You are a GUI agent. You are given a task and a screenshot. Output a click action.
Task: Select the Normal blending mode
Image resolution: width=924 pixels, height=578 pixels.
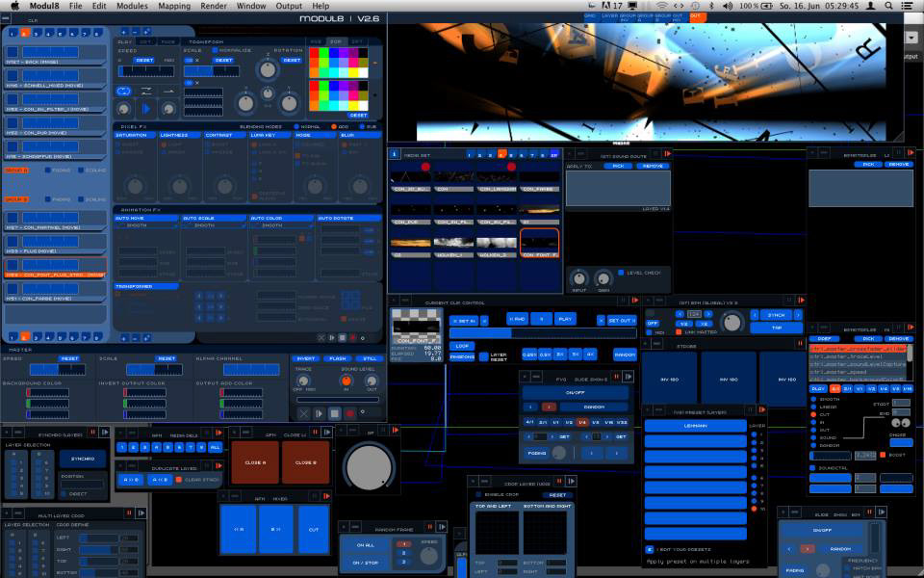point(296,127)
